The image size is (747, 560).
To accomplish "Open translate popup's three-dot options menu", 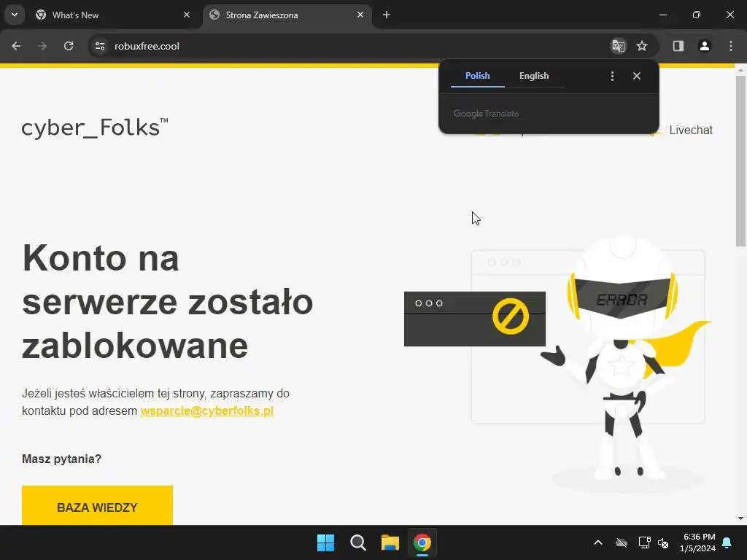I will pyautogui.click(x=612, y=76).
